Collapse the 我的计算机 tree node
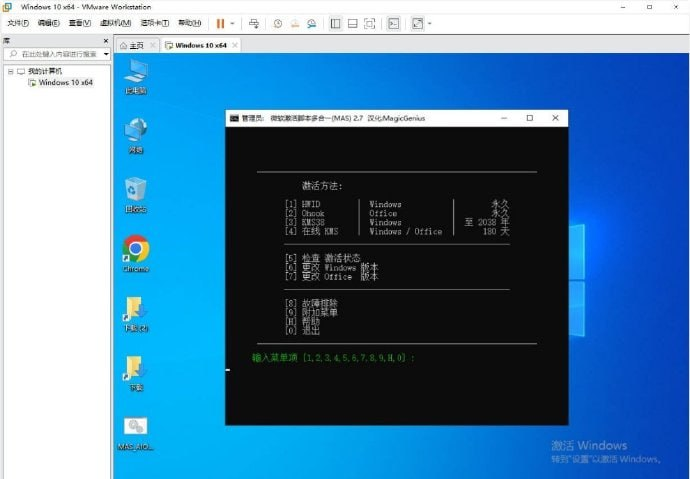Image resolution: width=690 pixels, height=479 pixels. pos(11,71)
